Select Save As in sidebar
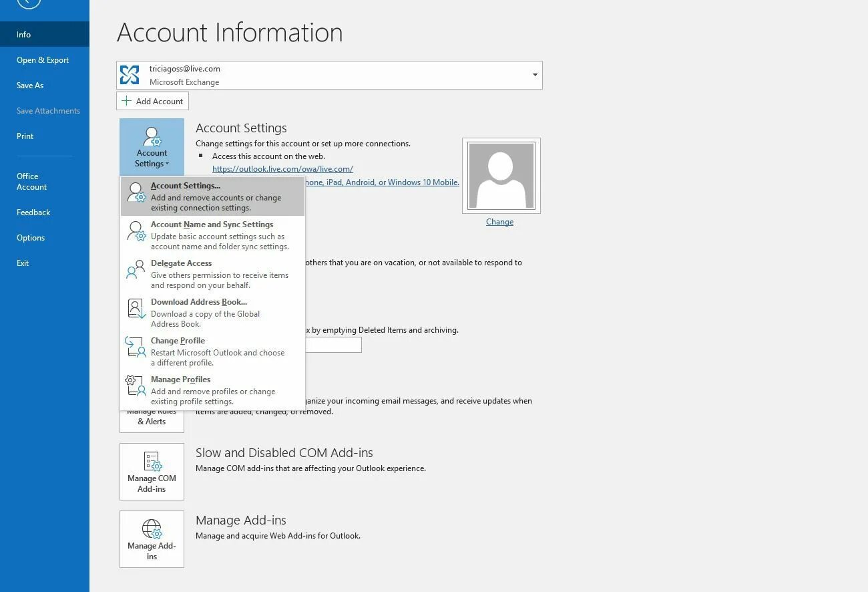The image size is (868, 592). [x=45, y=85]
